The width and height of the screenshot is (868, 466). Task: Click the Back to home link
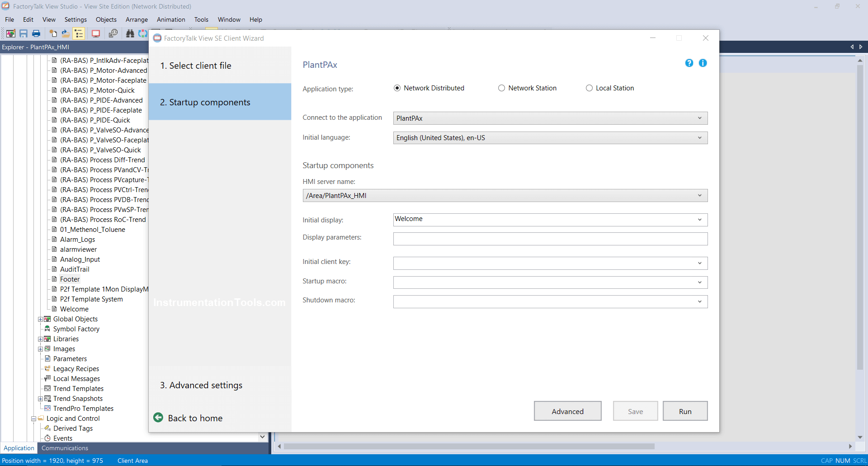click(195, 418)
